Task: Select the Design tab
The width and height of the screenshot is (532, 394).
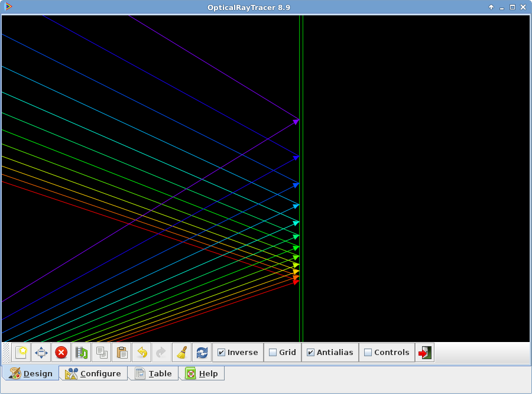Action: pyautogui.click(x=31, y=373)
